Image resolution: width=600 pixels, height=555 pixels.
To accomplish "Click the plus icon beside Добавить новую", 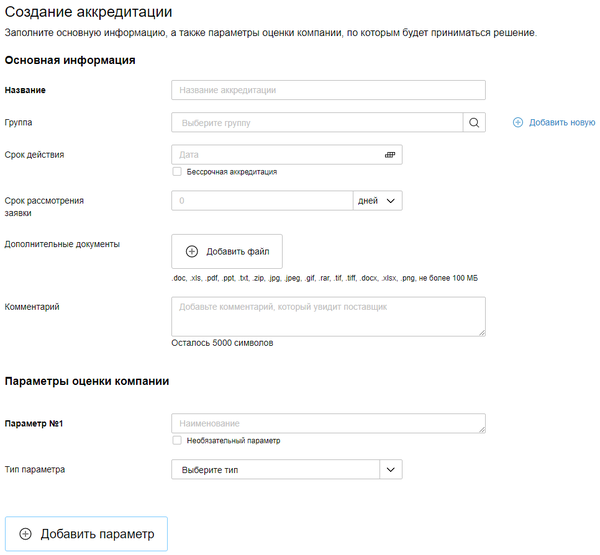I will coord(518,123).
